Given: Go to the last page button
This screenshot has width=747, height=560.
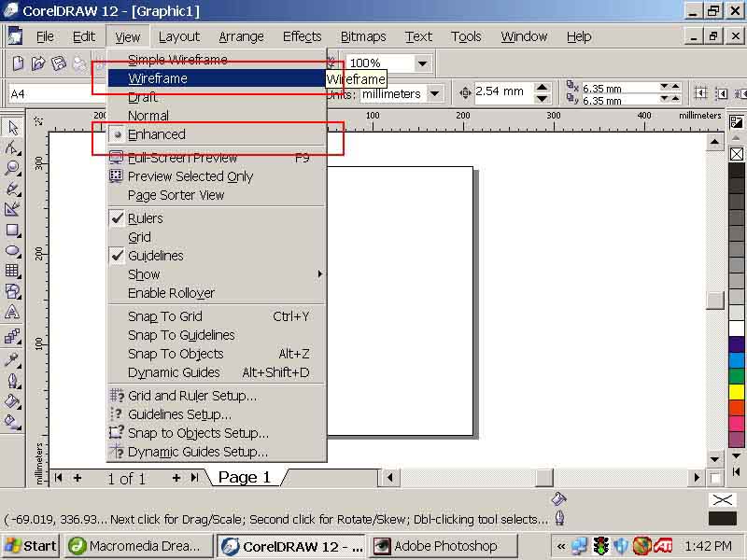Looking at the screenshot, I should [194, 478].
